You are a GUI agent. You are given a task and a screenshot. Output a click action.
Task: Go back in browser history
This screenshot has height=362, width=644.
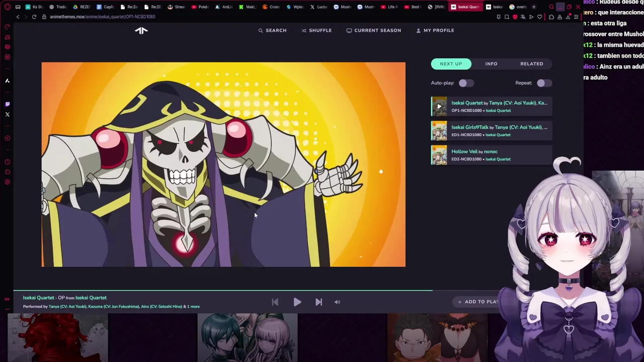[18, 17]
